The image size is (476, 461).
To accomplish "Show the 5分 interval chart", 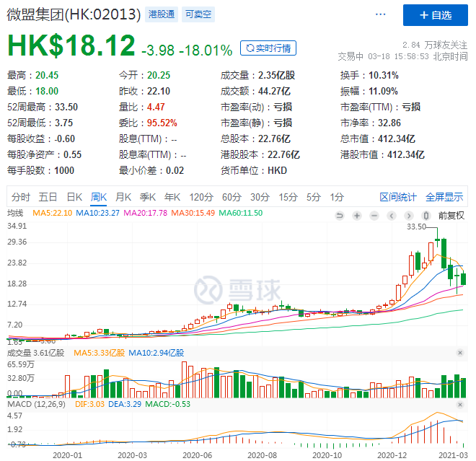I will point(314,197).
